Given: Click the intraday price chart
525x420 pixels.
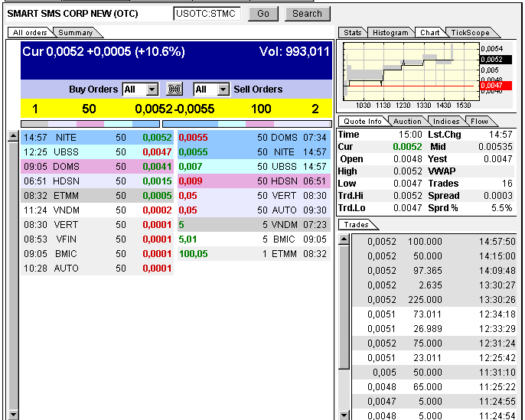Looking at the screenshot, I should click(409, 70).
